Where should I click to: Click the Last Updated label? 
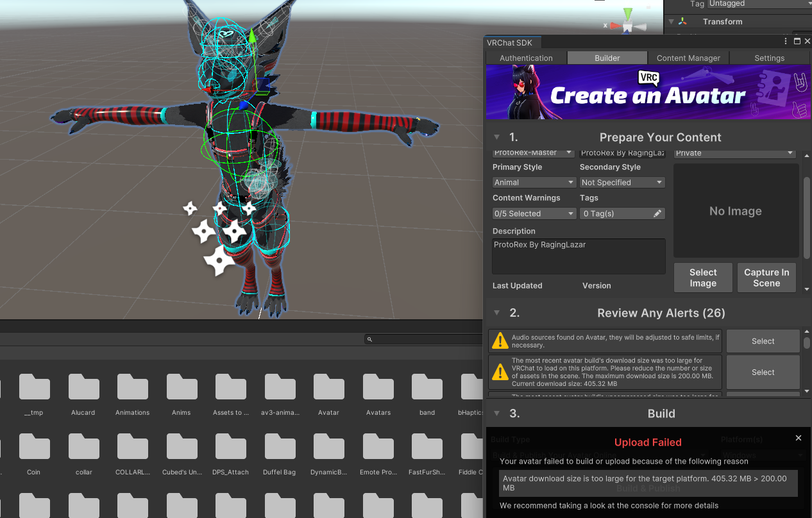click(x=518, y=285)
